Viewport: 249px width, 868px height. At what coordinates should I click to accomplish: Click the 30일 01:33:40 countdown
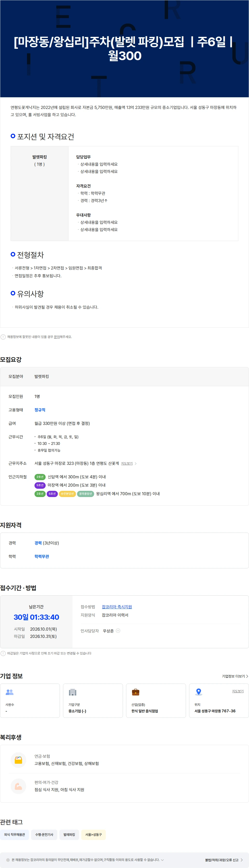[36, 617]
